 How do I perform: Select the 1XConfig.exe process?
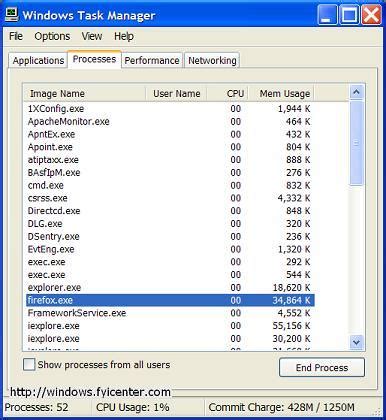pos(170,109)
